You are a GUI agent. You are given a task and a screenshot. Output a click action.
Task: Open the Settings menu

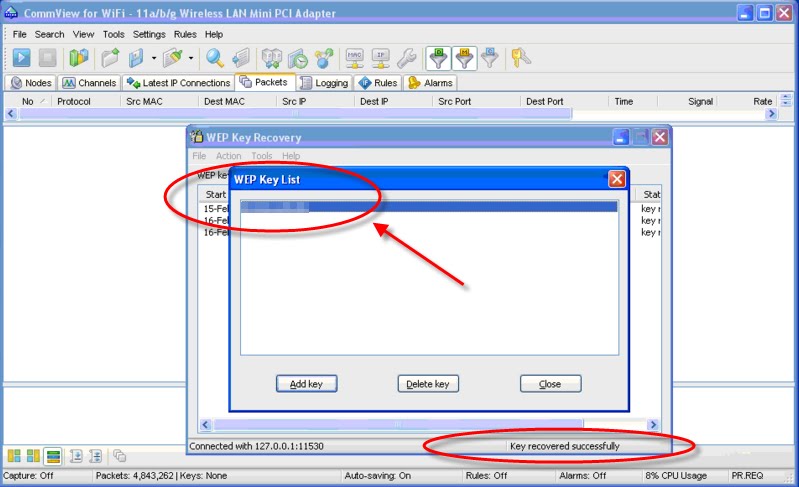pos(149,34)
